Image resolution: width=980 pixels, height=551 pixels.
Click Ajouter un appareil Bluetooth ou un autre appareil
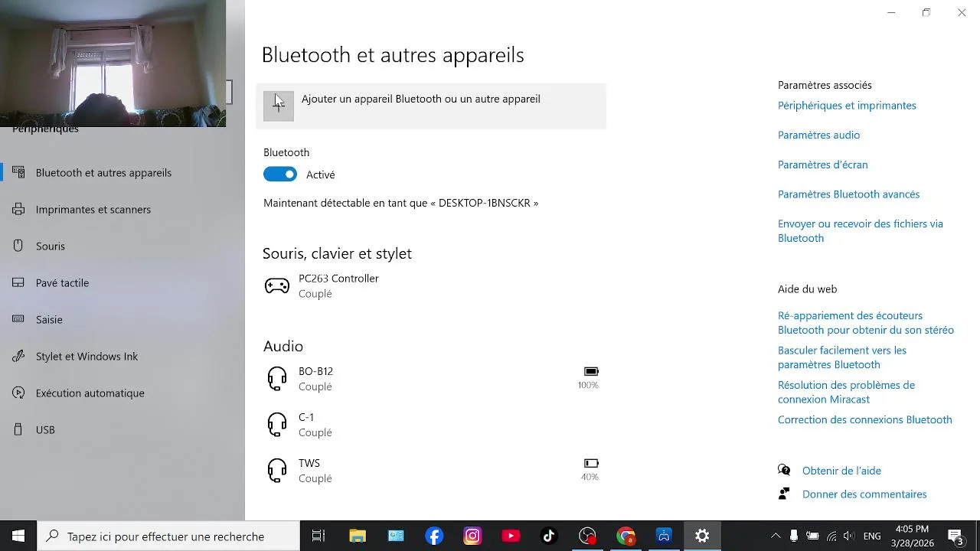431,106
